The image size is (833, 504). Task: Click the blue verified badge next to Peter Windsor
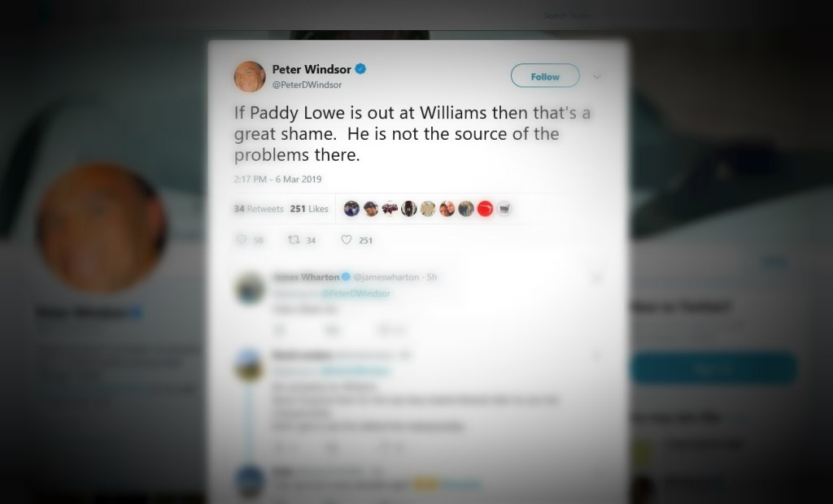pos(360,69)
